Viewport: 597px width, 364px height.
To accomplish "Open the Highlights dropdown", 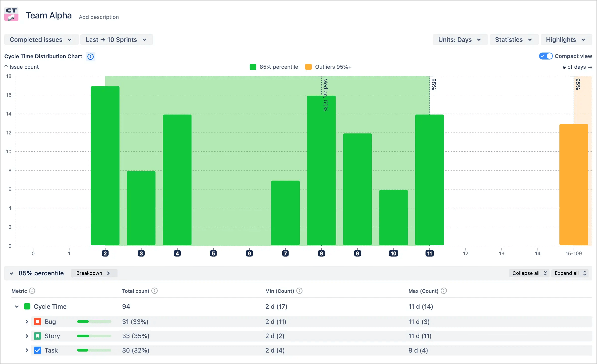I will click(566, 39).
